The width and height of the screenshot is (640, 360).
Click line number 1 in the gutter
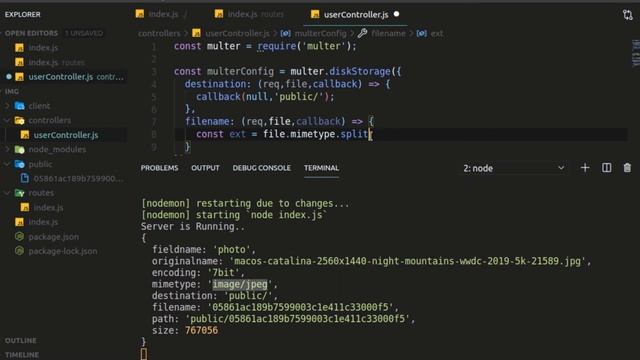point(154,47)
